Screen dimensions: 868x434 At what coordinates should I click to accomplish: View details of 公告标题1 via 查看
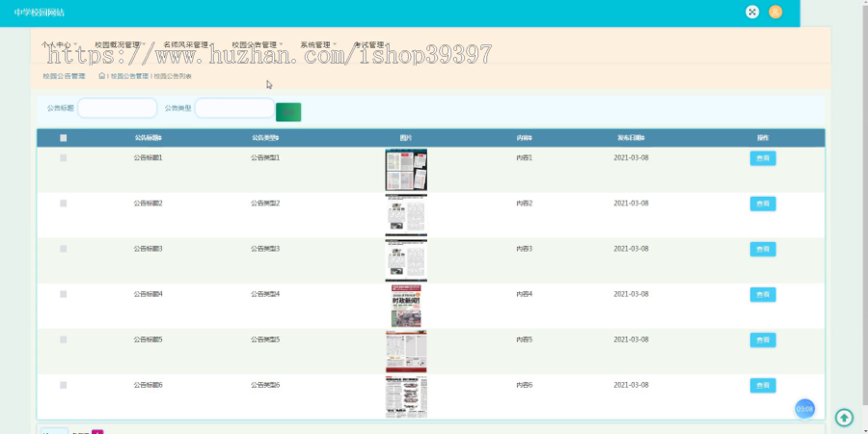pos(763,158)
